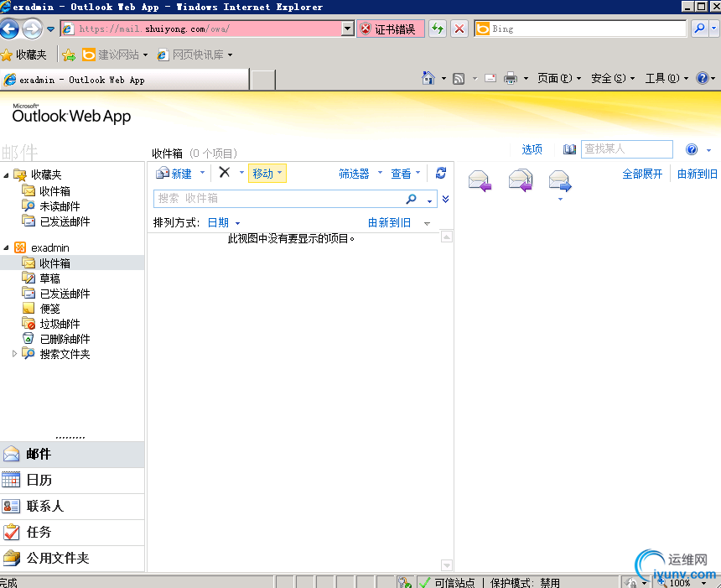
Task: Click the search magnifier in inbox search
Action: click(x=411, y=199)
